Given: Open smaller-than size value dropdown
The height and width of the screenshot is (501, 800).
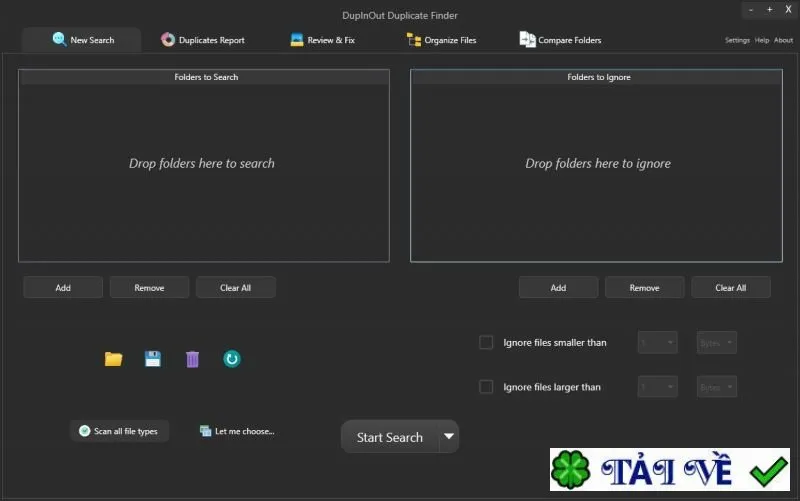Looking at the screenshot, I should 657,342.
